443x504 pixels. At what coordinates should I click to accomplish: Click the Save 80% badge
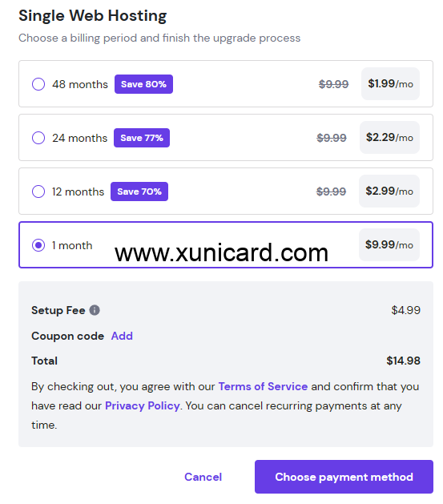tap(143, 84)
